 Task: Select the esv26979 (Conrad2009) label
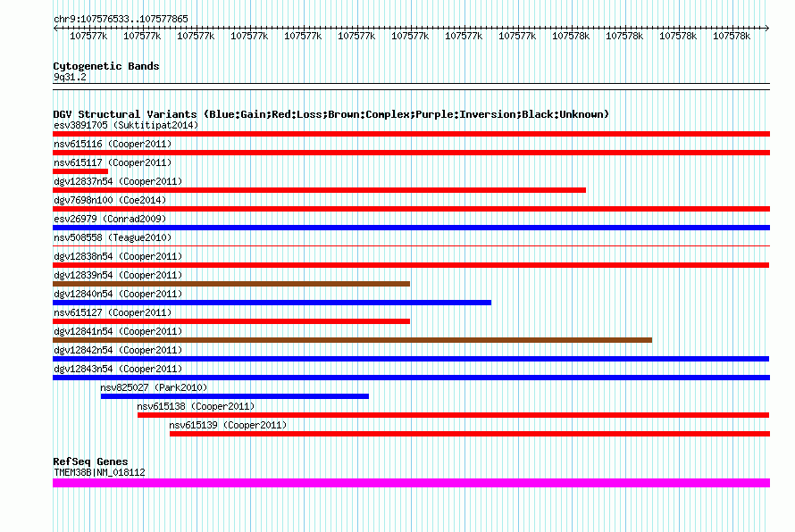(110, 219)
